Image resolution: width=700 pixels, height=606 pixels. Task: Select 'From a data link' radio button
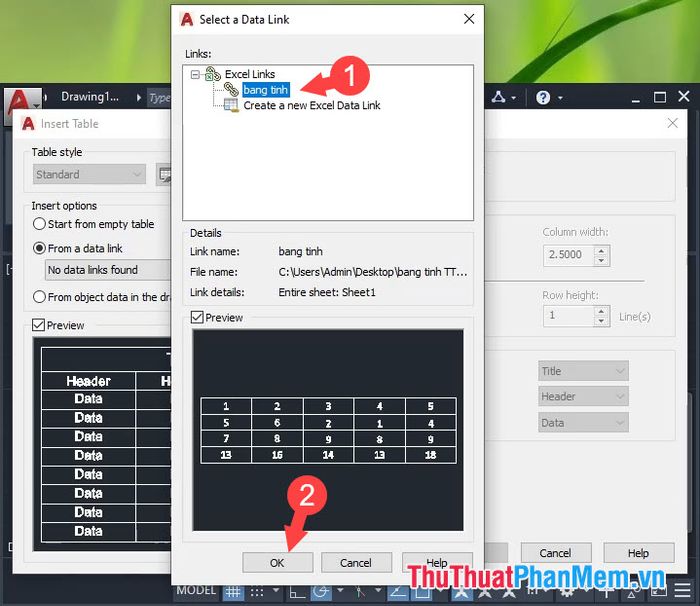pyautogui.click(x=39, y=248)
